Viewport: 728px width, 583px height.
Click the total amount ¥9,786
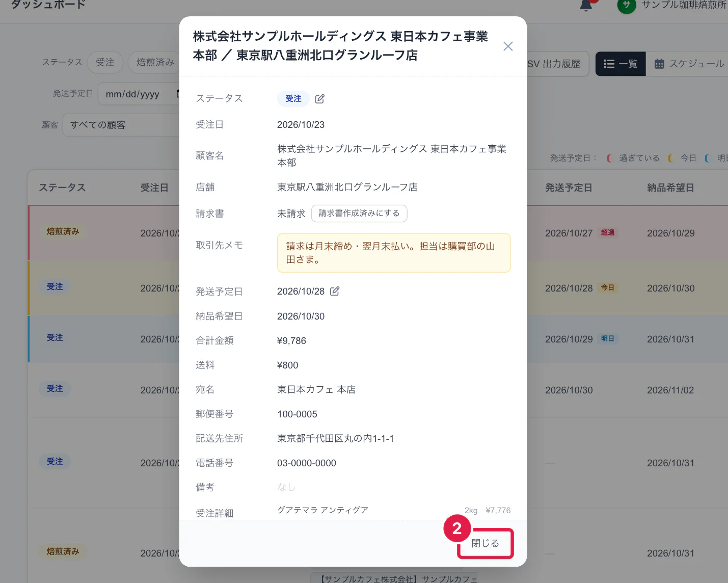point(291,341)
